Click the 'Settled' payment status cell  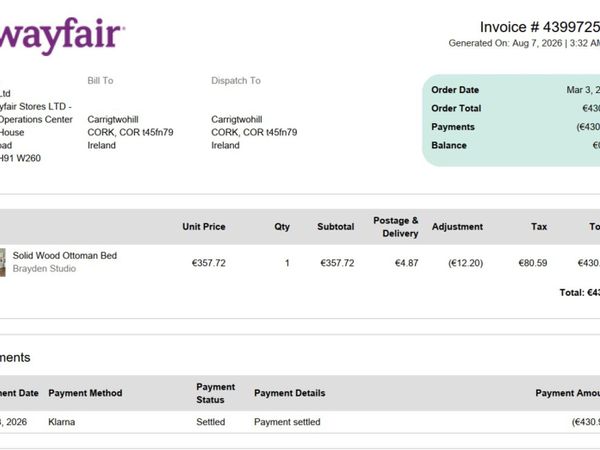(210, 422)
